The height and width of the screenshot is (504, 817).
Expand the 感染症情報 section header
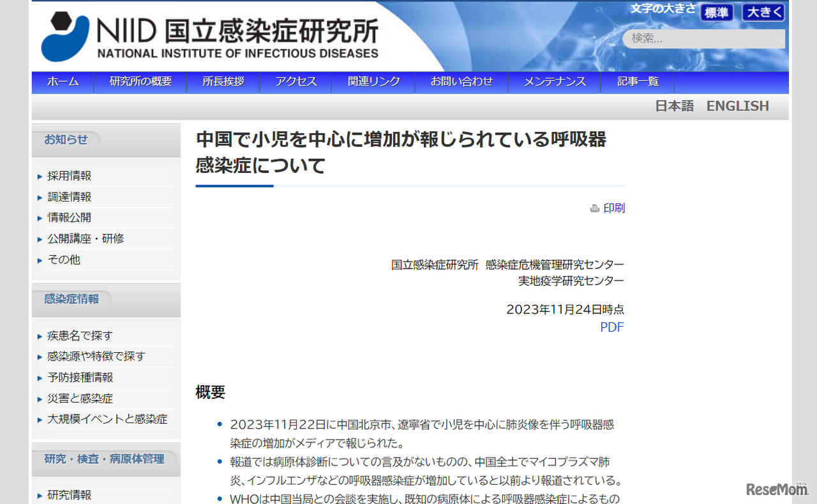tap(70, 299)
